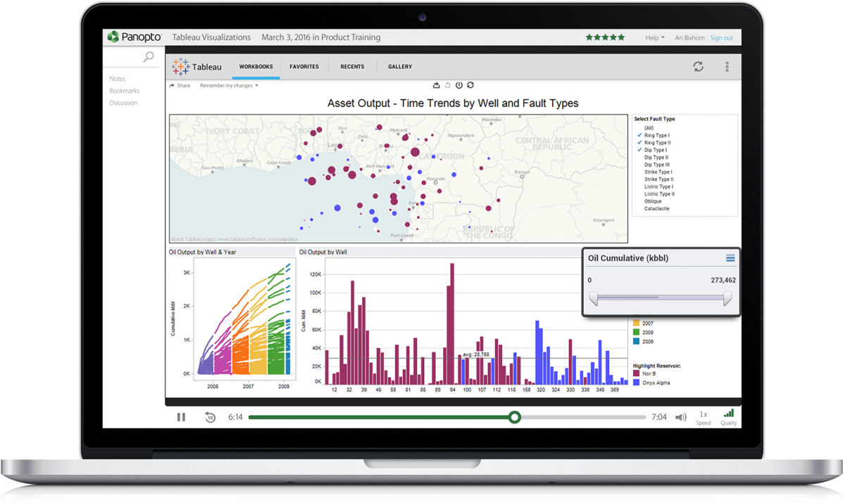843x504 pixels.
Task: Click the 'Oil Output by Well & Year' heading
Action: 203,252
